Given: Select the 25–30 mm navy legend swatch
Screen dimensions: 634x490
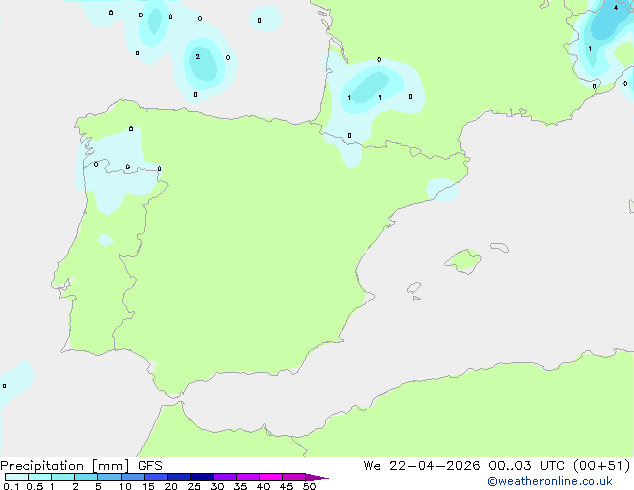Looking at the screenshot, I should 201,477.
